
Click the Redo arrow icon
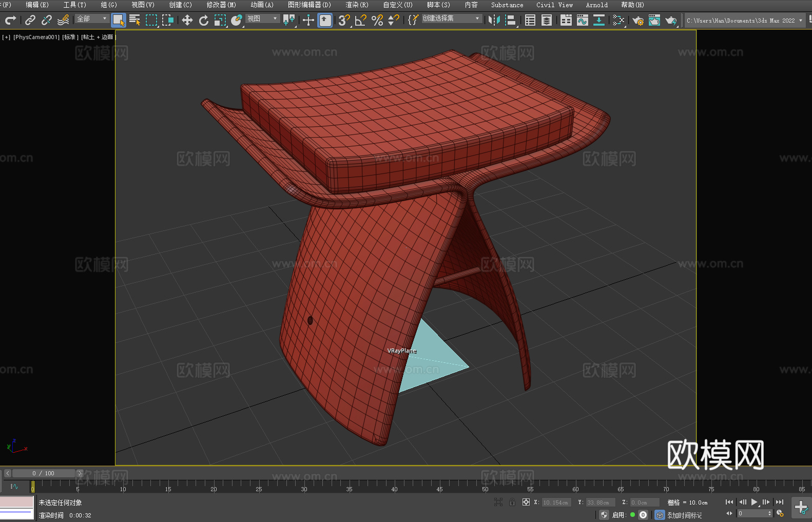click(x=10, y=20)
